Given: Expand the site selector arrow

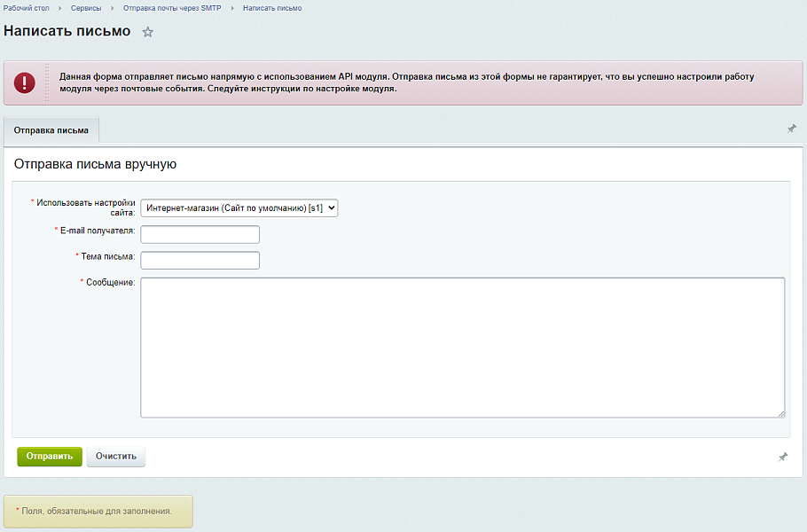Looking at the screenshot, I should 329,207.
